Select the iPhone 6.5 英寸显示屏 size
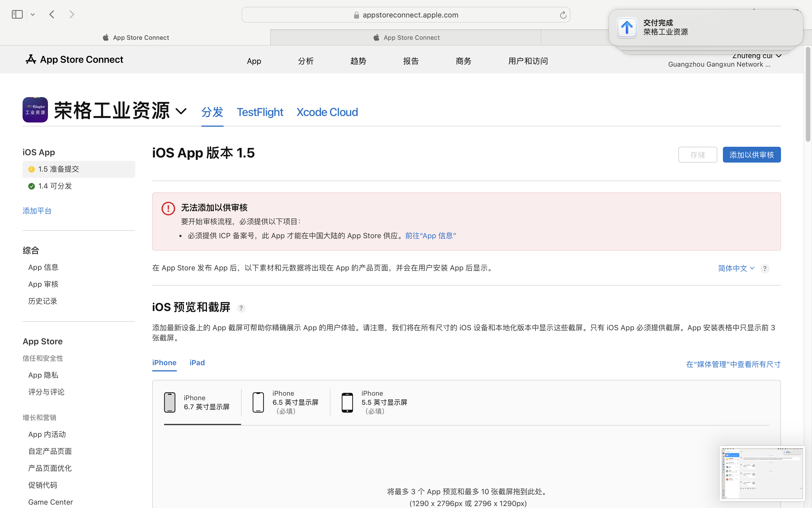 [286, 402]
